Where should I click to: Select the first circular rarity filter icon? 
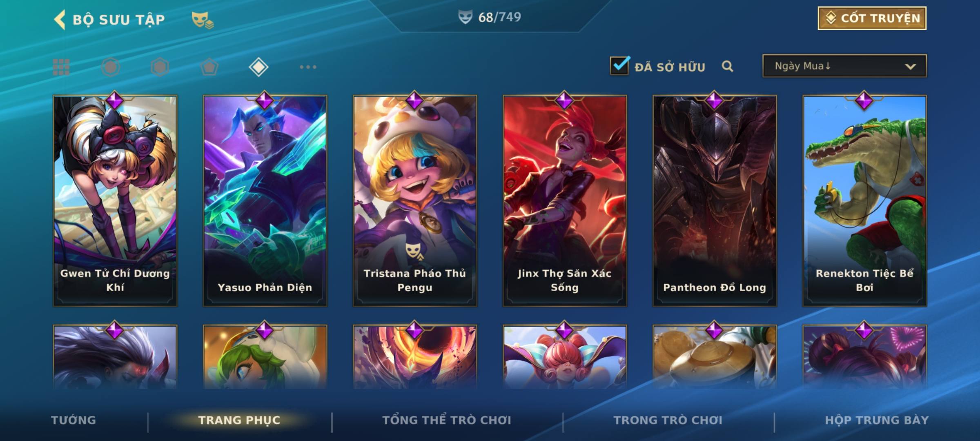[x=111, y=67]
